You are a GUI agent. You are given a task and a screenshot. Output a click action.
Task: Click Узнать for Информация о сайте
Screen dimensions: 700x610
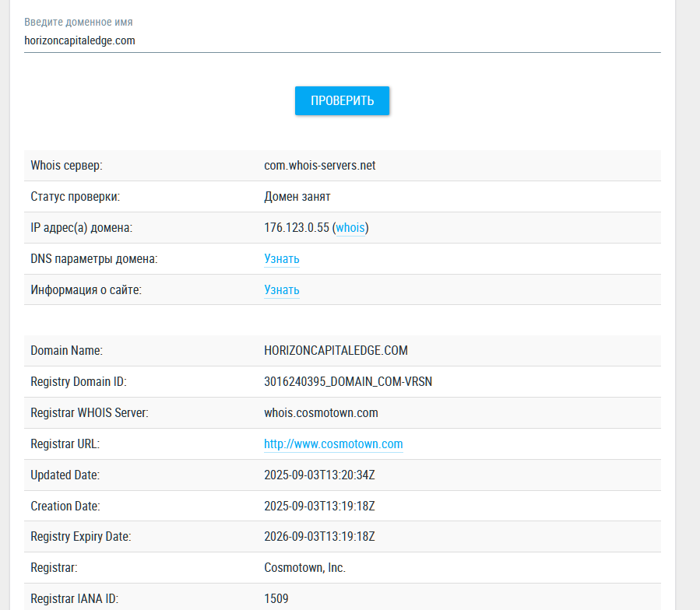coord(281,290)
